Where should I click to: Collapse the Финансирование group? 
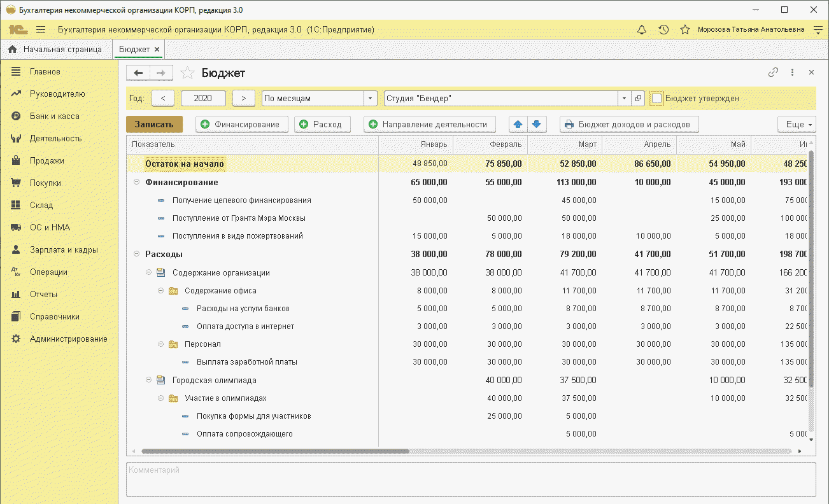136,183
